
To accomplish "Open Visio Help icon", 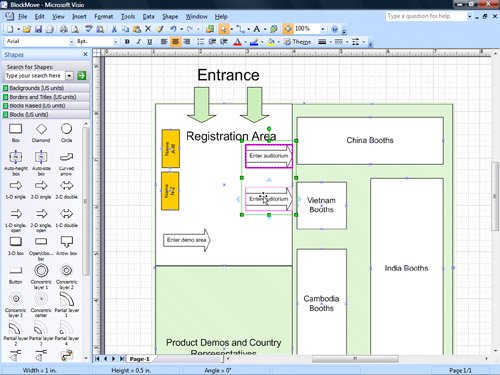I will pyautogui.click(x=335, y=29).
